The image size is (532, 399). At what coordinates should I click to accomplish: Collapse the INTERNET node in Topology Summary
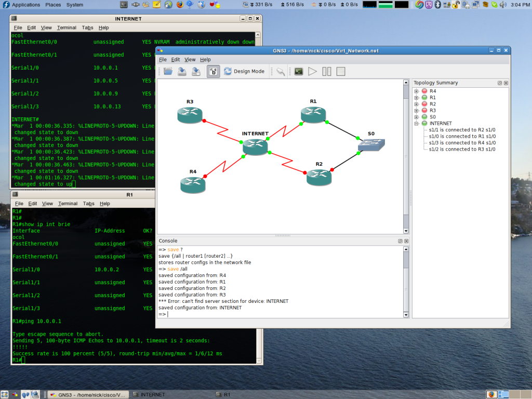pyautogui.click(x=416, y=124)
